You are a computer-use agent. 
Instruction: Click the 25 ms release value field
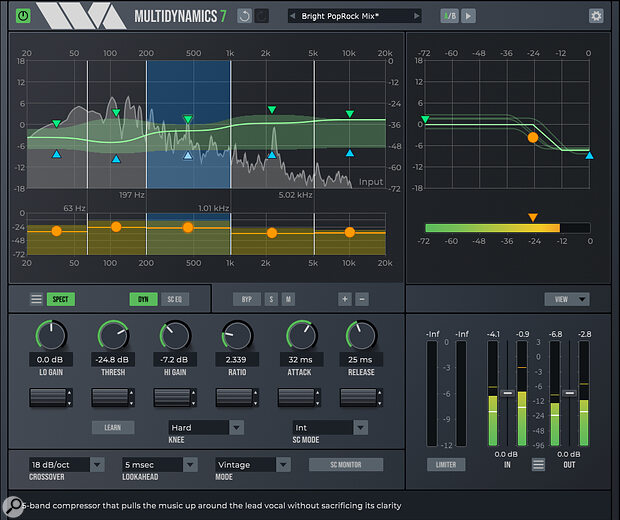[x=361, y=359]
